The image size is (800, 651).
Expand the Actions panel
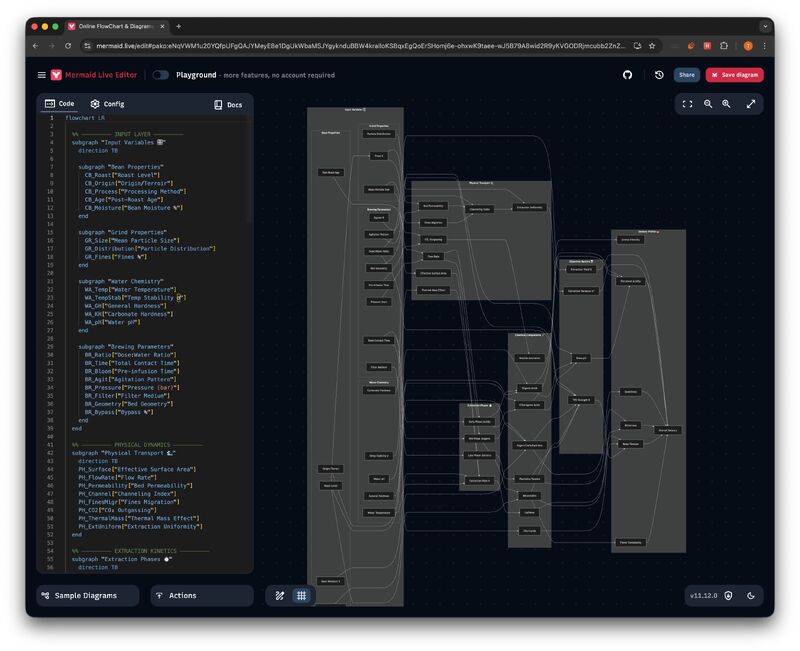[x=202, y=595]
